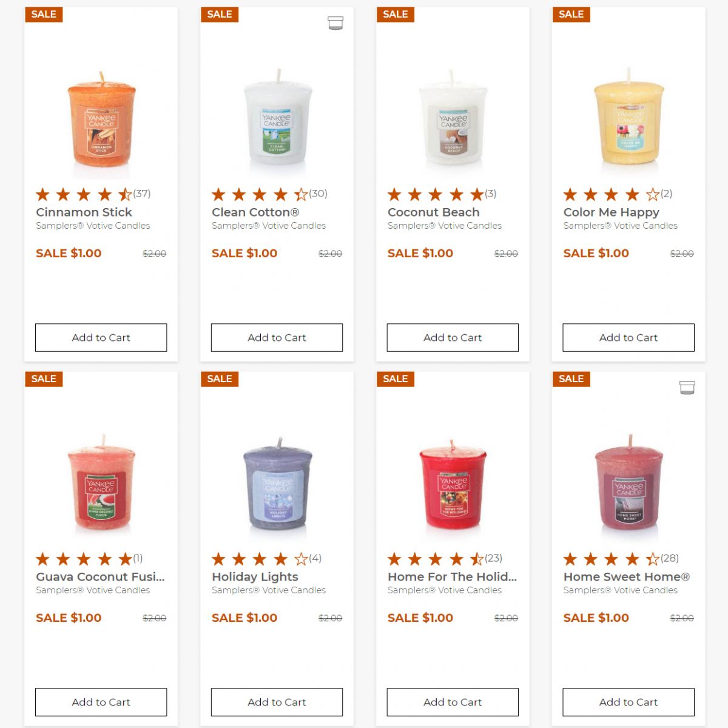
Task: Click the jar icon on Clean Cotton card
Action: (335, 23)
